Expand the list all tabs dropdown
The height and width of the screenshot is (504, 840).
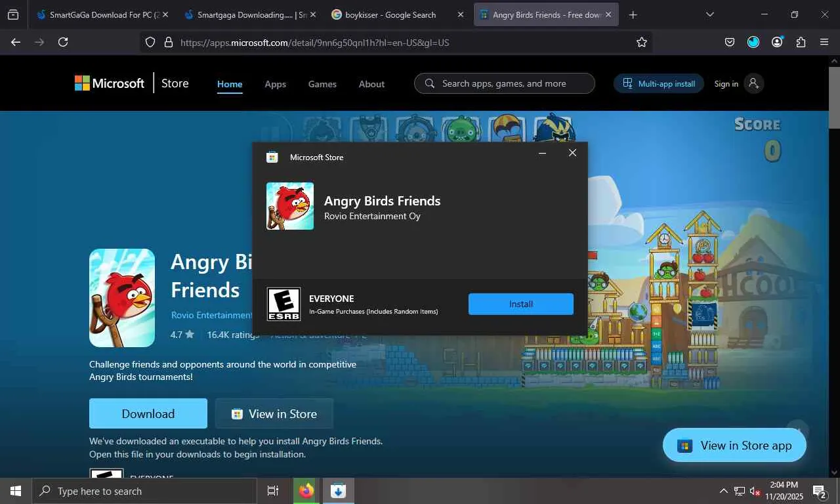tap(709, 14)
